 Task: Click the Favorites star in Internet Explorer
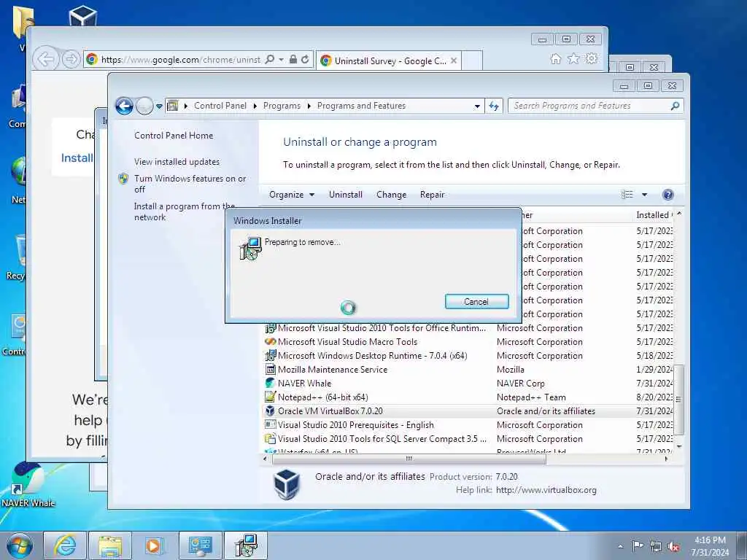click(573, 59)
